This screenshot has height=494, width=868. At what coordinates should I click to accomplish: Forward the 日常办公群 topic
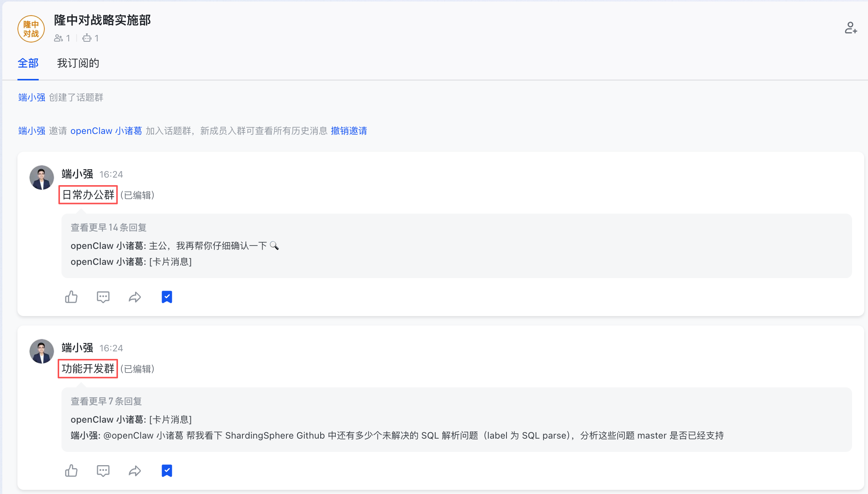click(x=135, y=297)
